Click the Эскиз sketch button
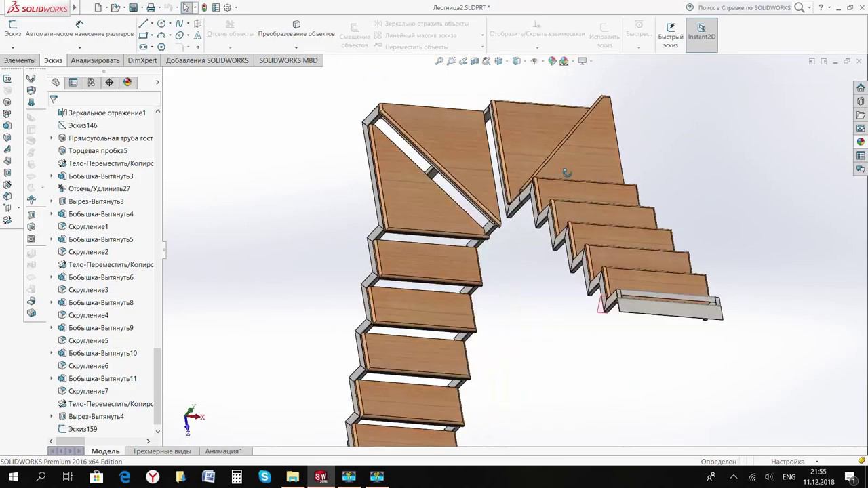Screen dimensions: 868x488 pos(13,29)
